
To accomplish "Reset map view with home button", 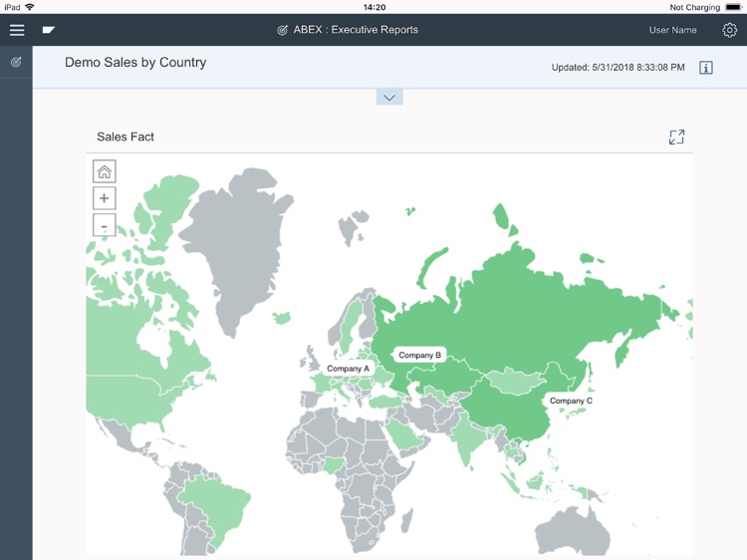I will tap(105, 171).
